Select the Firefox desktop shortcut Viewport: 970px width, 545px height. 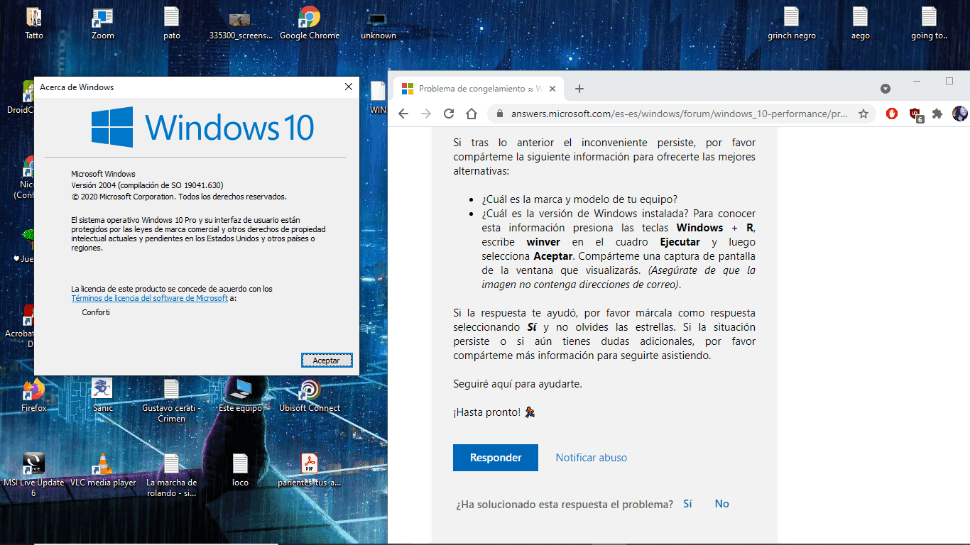coord(33,396)
